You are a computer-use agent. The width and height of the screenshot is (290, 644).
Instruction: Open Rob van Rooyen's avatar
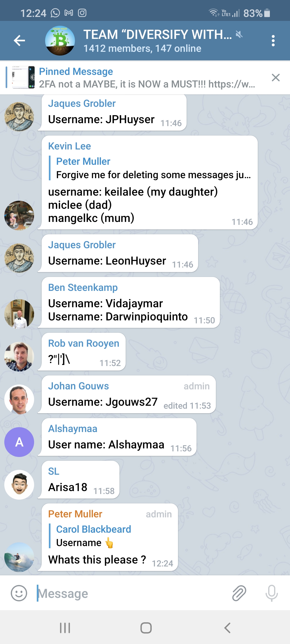pos(19,357)
